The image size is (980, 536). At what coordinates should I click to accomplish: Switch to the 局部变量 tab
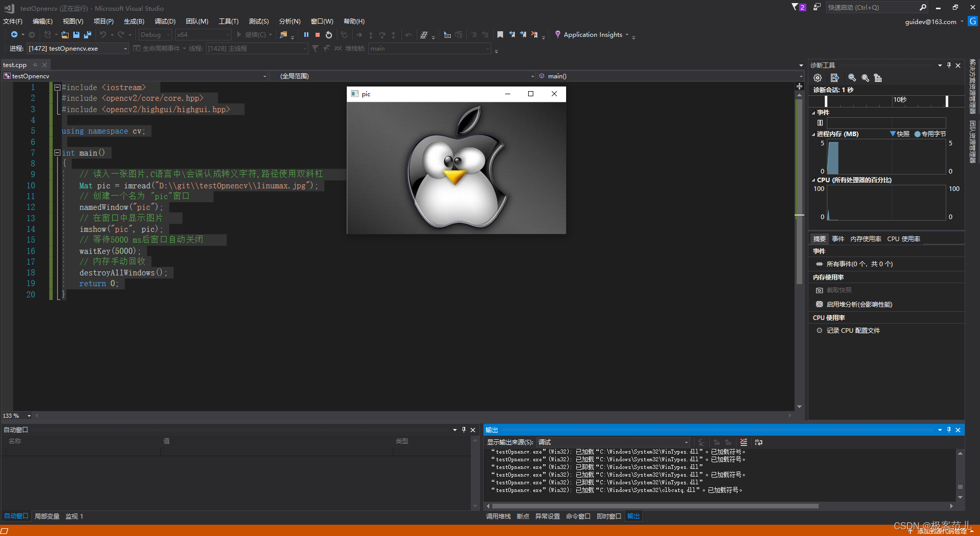47,517
